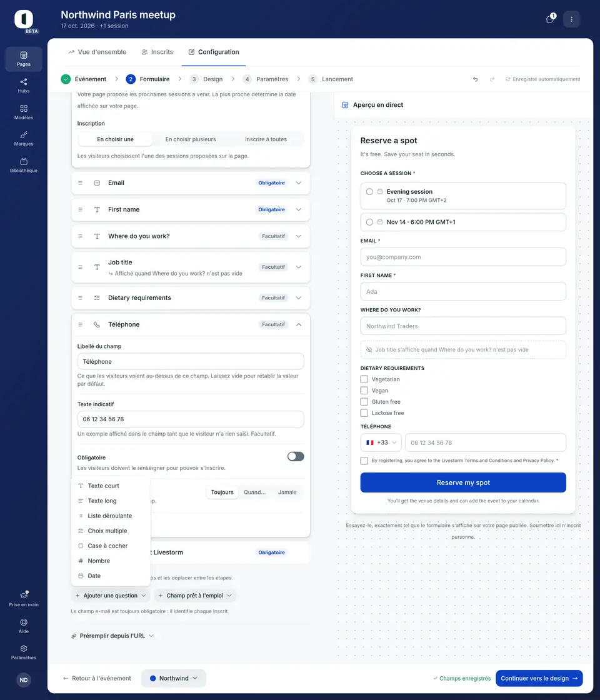Open the Aide help section
Screen dimensions: 600x700
[24, 626]
